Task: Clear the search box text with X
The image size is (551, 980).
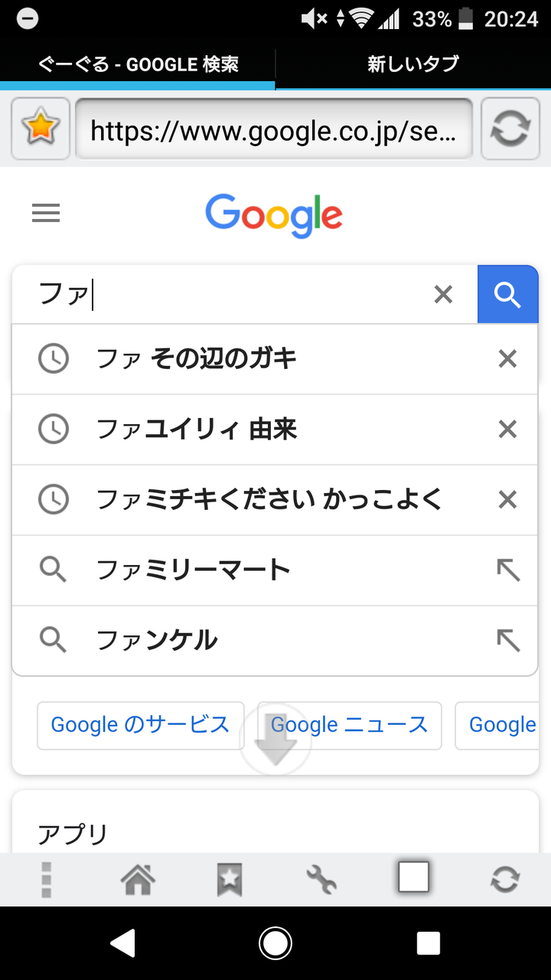Action: coord(443,294)
